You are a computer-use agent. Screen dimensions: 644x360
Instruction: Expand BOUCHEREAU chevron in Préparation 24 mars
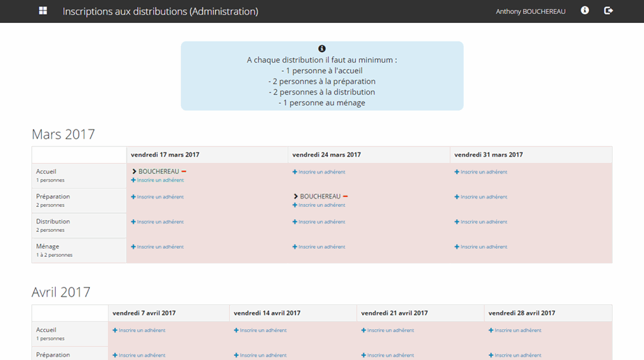295,196
